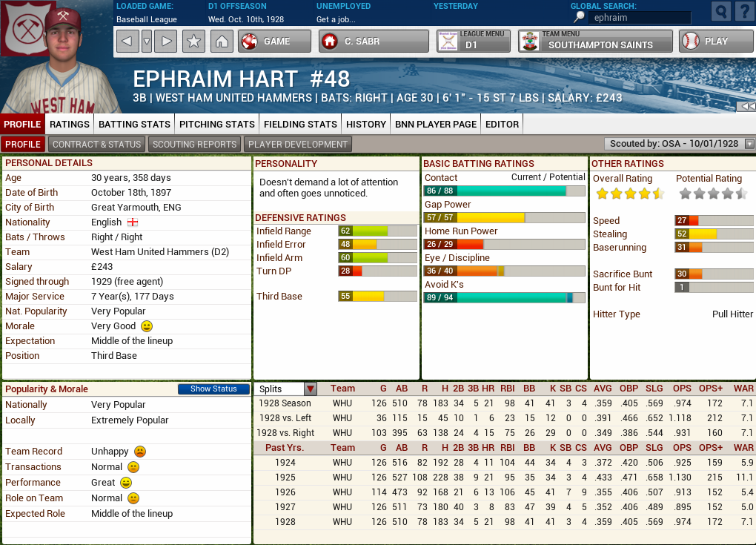Open the Scouted by OSA dropdown

[x=679, y=144]
